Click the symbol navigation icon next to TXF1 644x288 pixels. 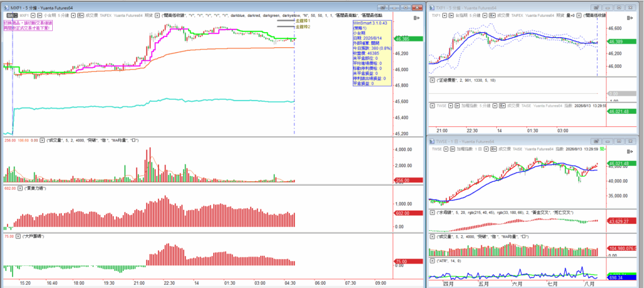click(x=451, y=16)
